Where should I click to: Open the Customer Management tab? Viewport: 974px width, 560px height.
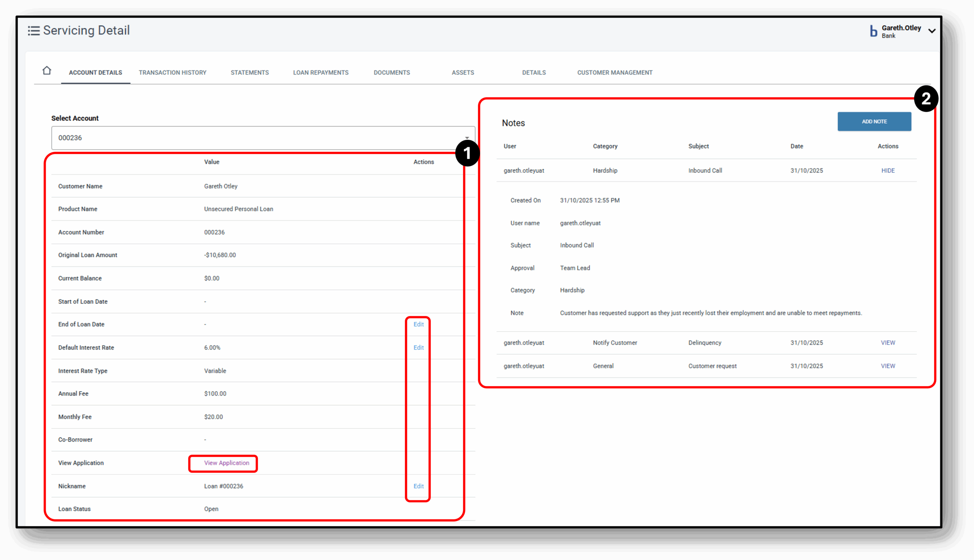(x=614, y=72)
